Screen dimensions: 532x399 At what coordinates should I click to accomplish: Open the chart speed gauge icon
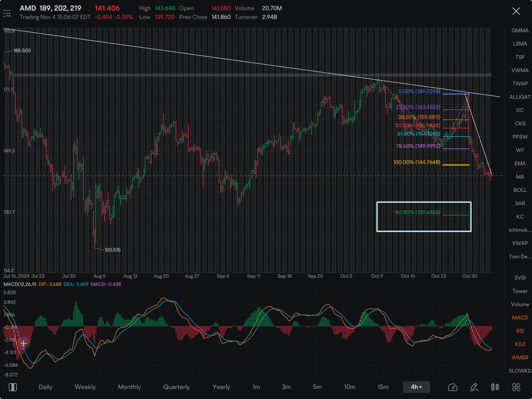tap(453, 387)
